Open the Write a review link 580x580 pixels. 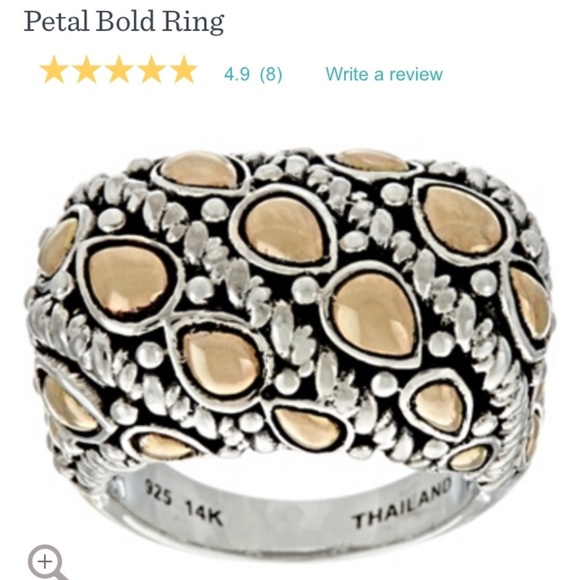pyautogui.click(x=384, y=74)
